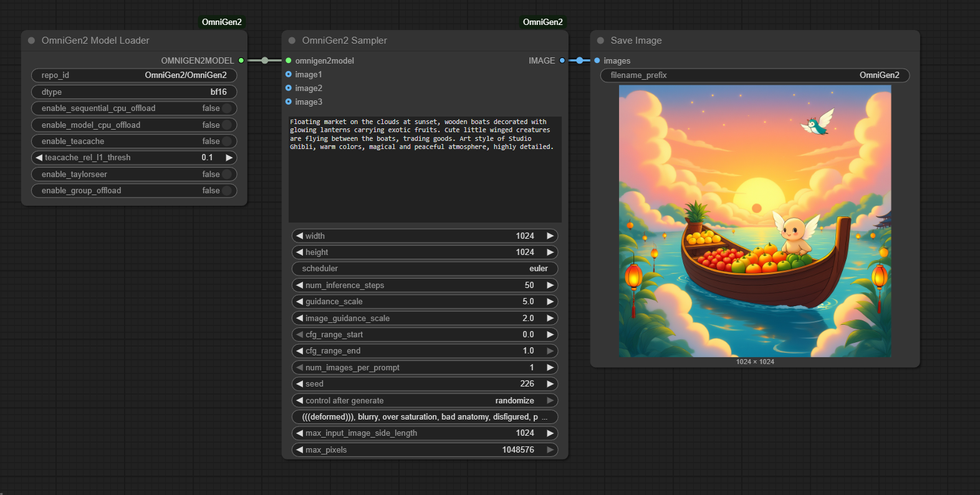Select the OmniGen2 Sampler title
980x495 pixels.
point(345,41)
